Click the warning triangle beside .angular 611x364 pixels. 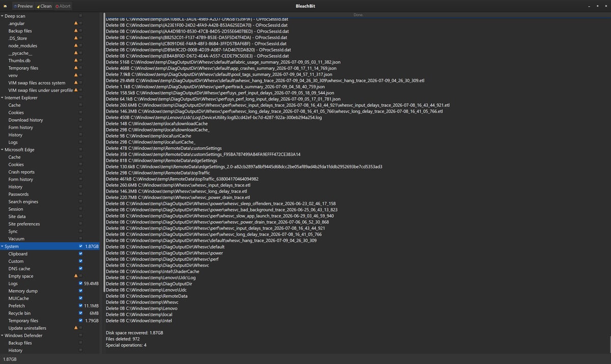click(76, 23)
